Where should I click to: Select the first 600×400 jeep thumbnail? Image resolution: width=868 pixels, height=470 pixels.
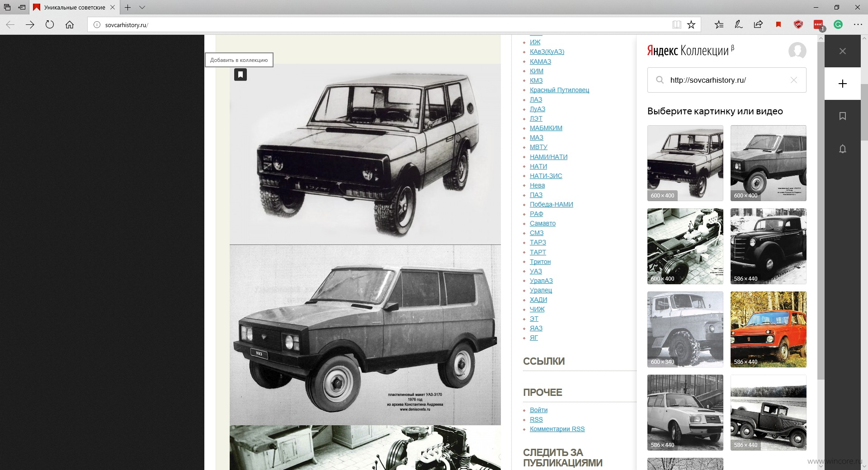pos(685,163)
